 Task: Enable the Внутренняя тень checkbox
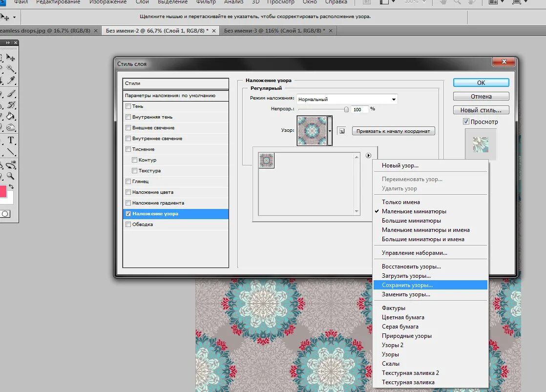[x=128, y=117]
